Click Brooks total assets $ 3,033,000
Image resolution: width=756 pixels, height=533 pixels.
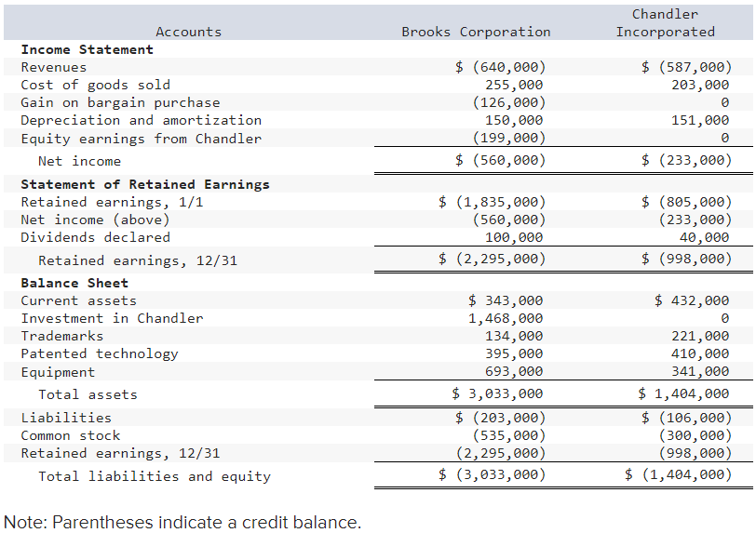497,393
